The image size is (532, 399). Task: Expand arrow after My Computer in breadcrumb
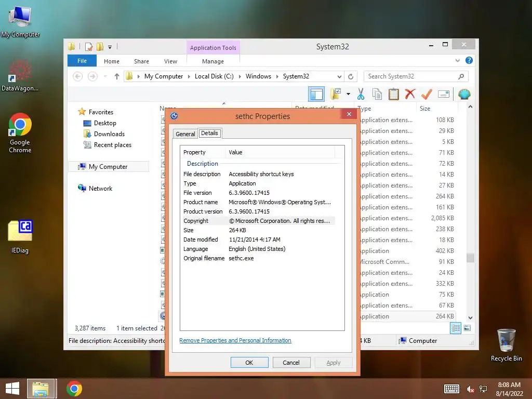coord(189,76)
